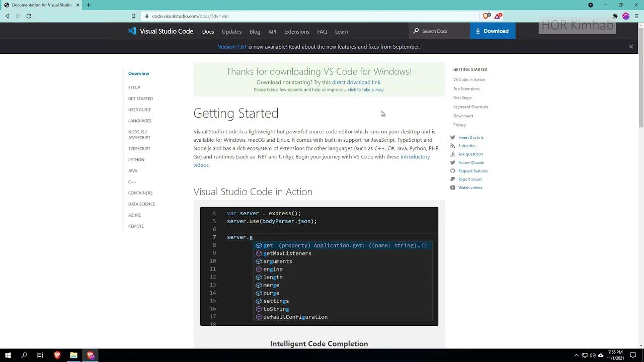Image resolution: width=644 pixels, height=362 pixels.
Task: Open the Extensions navigation menu item
Action: [x=296, y=31]
